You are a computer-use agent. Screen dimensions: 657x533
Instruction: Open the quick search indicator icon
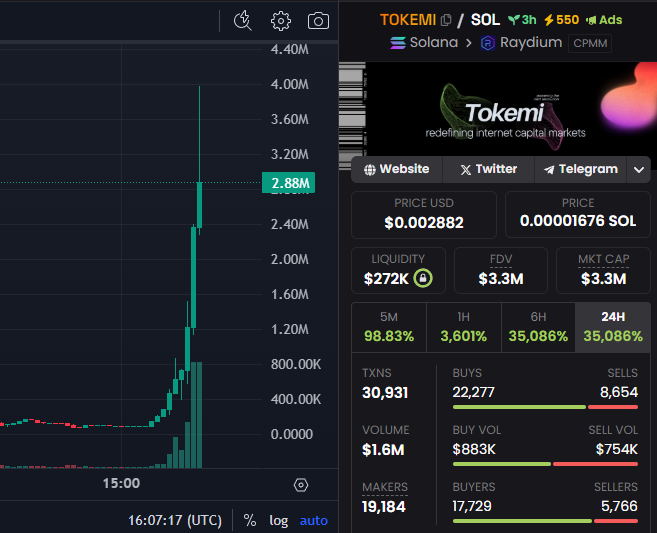pyautogui.click(x=243, y=21)
